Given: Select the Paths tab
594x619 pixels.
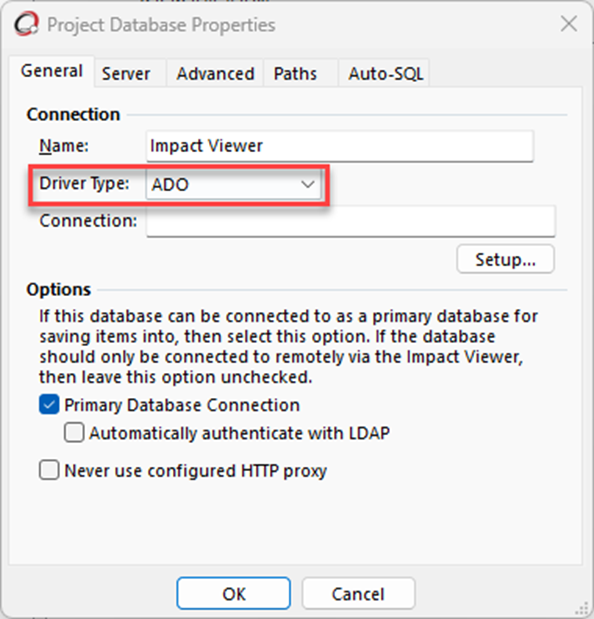Looking at the screenshot, I should (x=295, y=73).
